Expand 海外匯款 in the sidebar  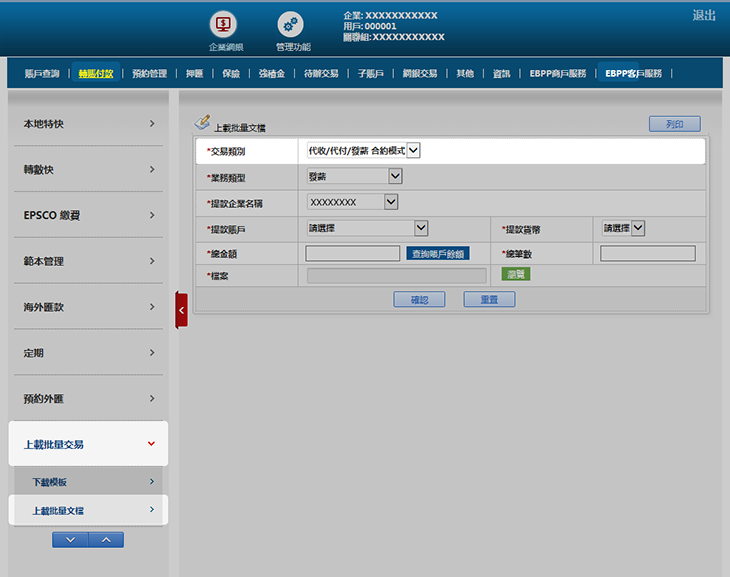88,307
